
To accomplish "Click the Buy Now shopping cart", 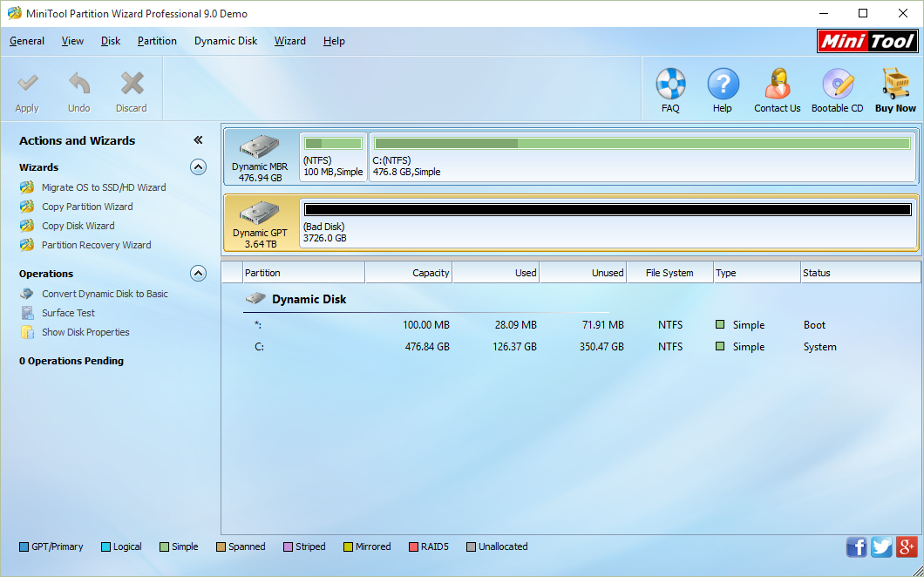I will [895, 84].
